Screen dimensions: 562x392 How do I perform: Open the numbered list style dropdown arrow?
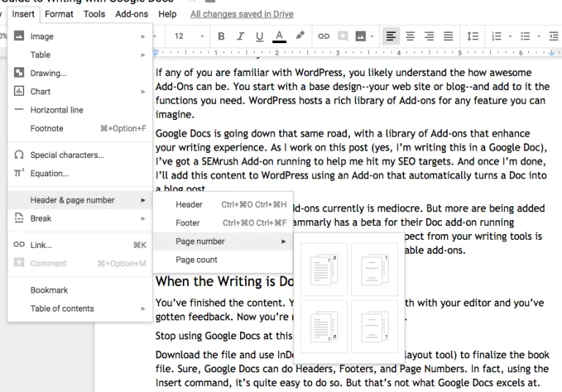point(510,36)
